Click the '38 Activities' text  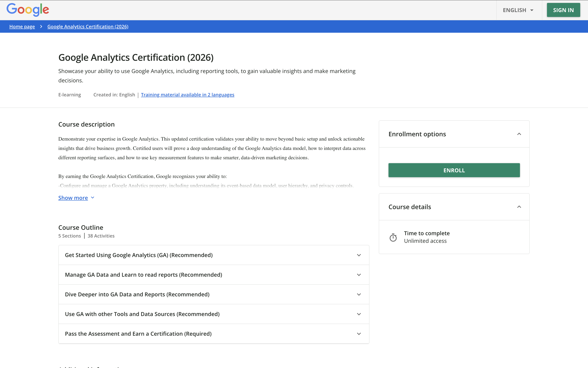tap(101, 236)
